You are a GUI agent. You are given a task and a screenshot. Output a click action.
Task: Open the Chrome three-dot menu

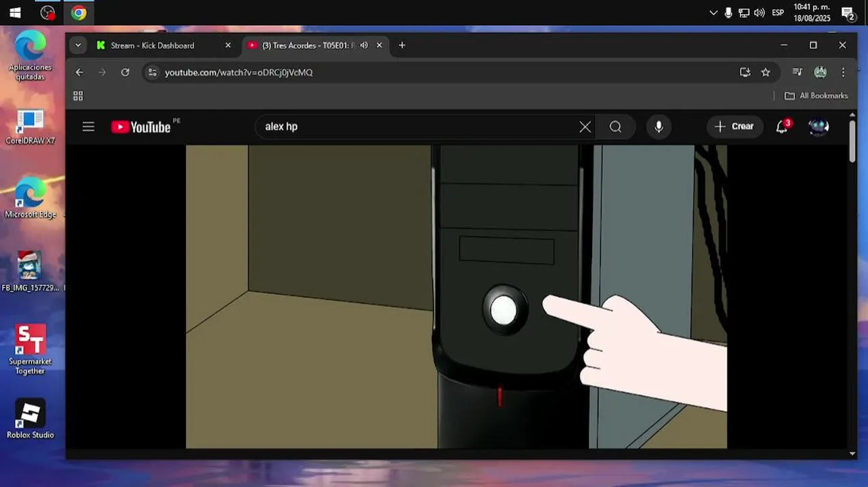tap(843, 72)
